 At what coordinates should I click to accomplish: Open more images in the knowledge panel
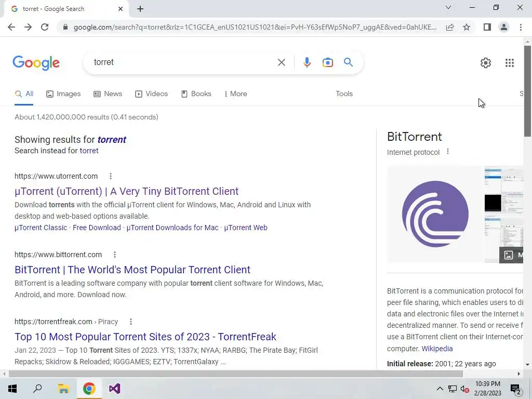(x=511, y=255)
